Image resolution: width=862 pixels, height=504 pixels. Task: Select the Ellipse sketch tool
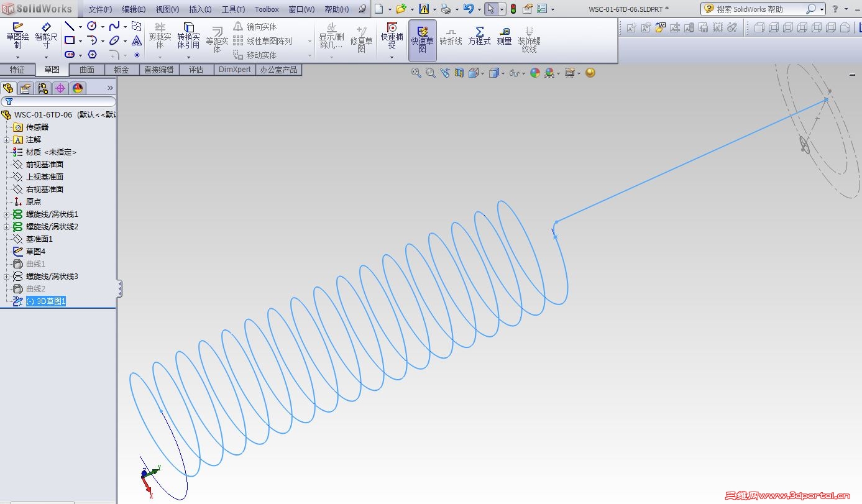[114, 40]
